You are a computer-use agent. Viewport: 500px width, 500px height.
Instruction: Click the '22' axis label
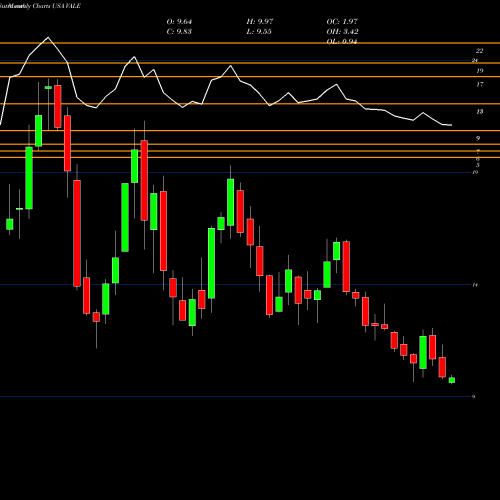(x=479, y=51)
